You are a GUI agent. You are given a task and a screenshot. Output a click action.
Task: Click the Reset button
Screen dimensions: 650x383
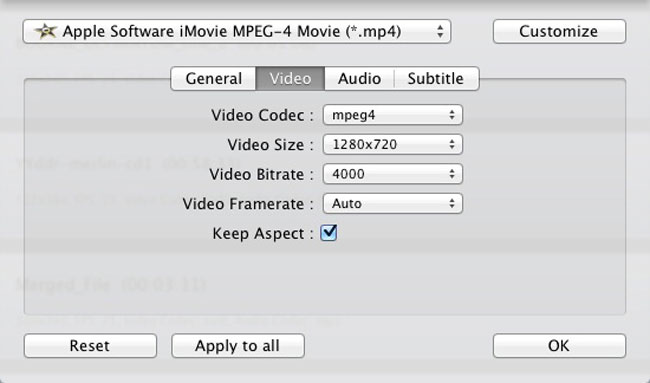90,346
